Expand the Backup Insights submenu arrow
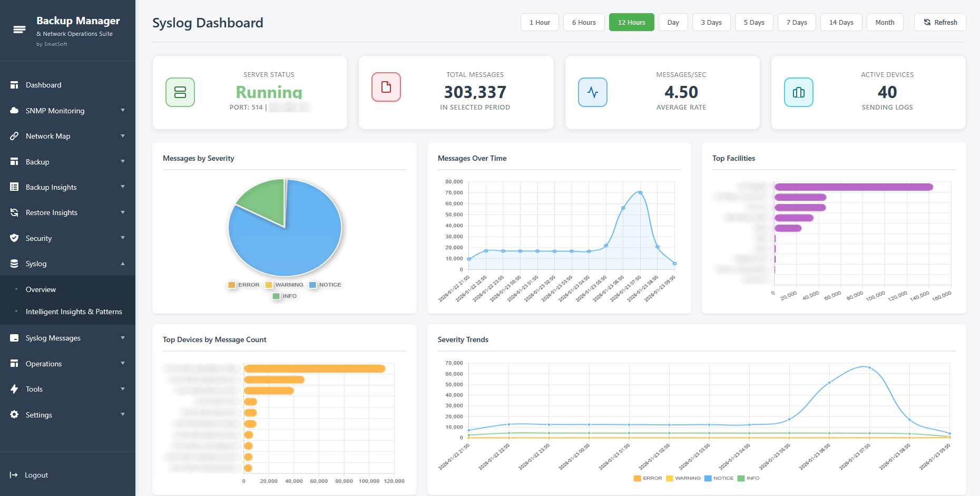Image resolution: width=980 pixels, height=496 pixels. [123, 187]
